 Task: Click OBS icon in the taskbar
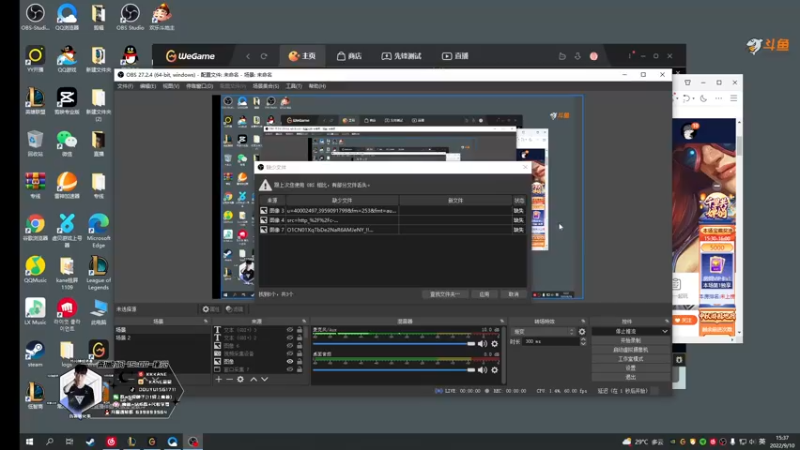pos(193,442)
